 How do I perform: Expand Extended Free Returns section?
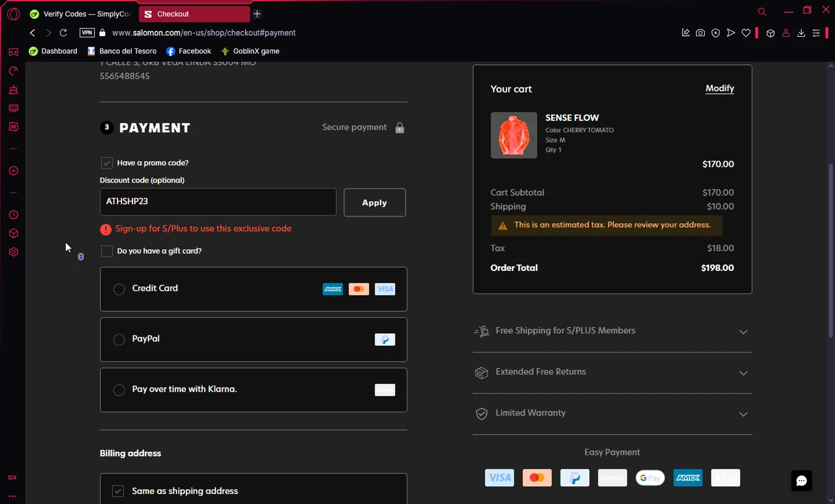(612, 373)
